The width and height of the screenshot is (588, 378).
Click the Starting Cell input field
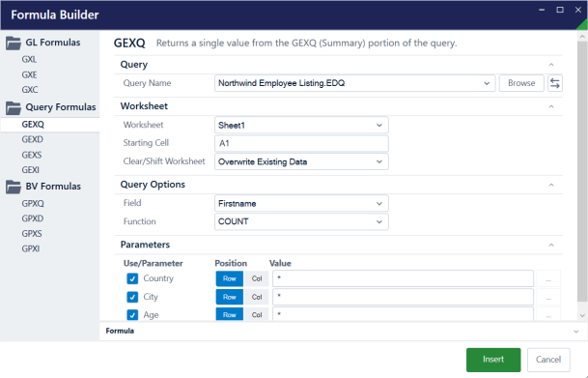tap(301, 143)
